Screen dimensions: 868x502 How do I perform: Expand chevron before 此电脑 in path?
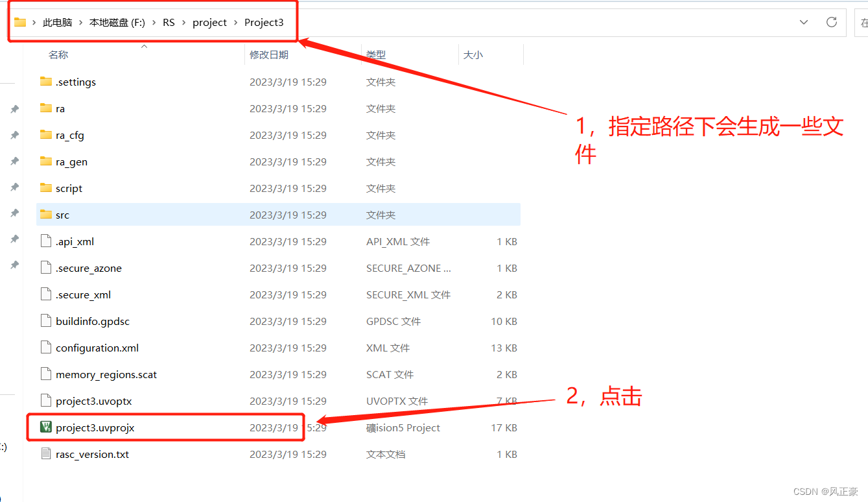[34, 23]
